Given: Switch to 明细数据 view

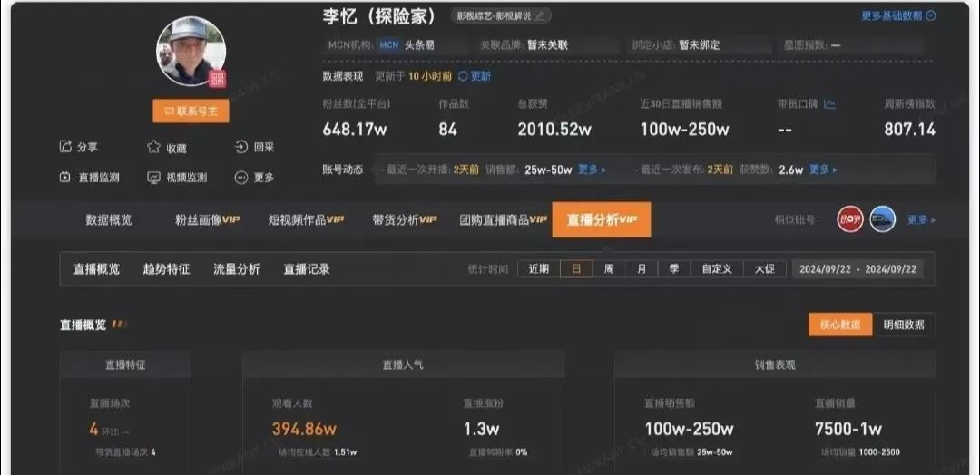Looking at the screenshot, I should point(904,325).
